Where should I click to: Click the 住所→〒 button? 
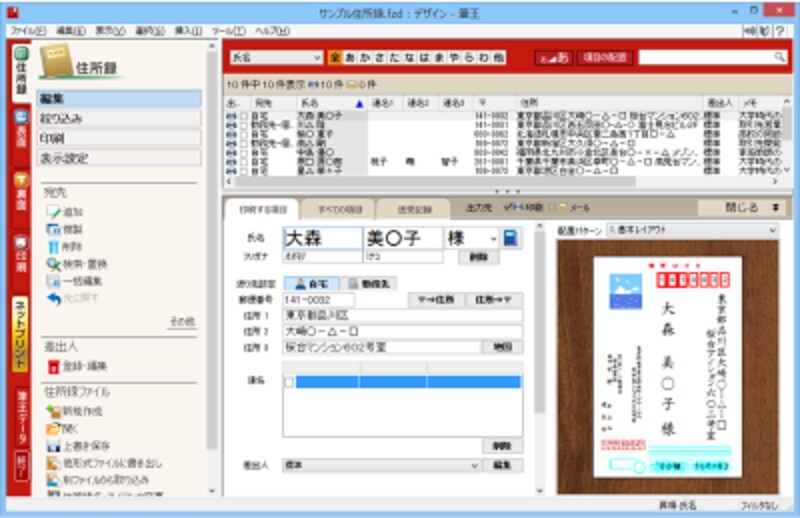tap(493, 300)
